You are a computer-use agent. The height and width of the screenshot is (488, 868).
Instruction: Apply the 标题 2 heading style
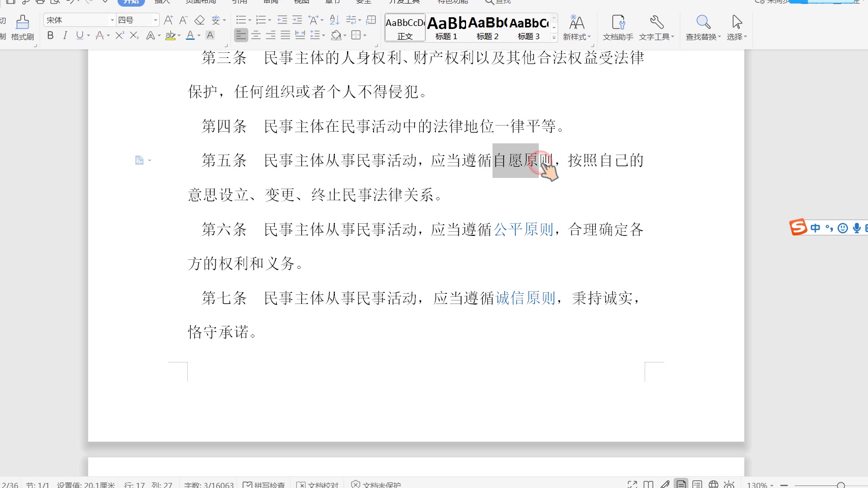487,27
